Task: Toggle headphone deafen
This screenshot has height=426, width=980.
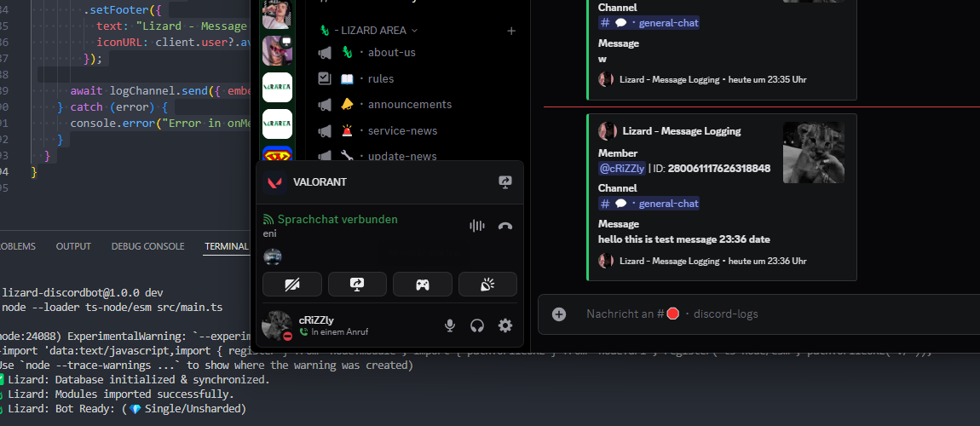Action: click(477, 325)
